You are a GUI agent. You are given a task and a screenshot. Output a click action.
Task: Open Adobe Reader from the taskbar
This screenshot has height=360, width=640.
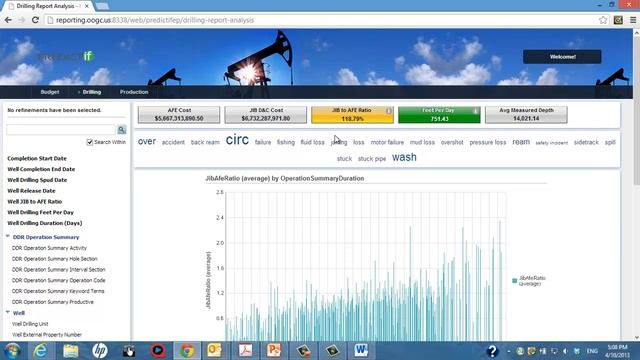(x=245, y=351)
